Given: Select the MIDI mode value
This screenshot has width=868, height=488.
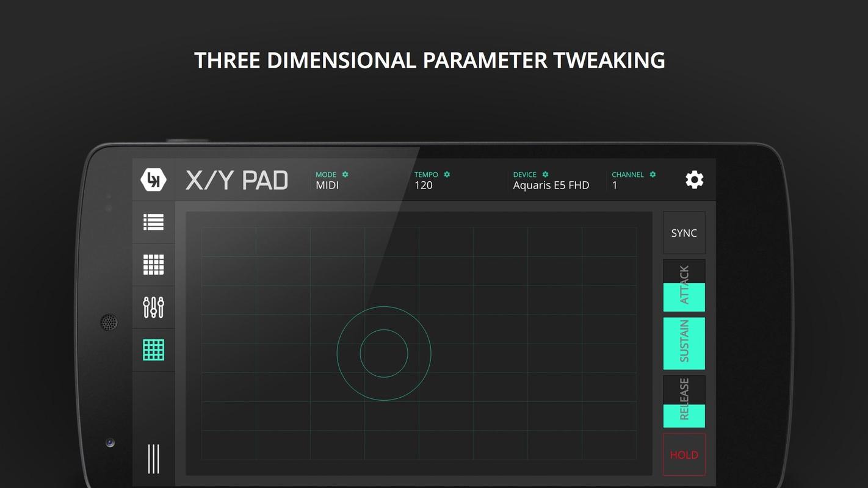Looking at the screenshot, I should pyautogui.click(x=327, y=185).
